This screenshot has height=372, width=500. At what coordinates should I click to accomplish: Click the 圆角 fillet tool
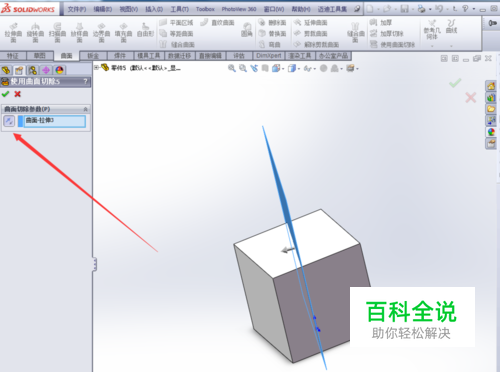click(247, 29)
